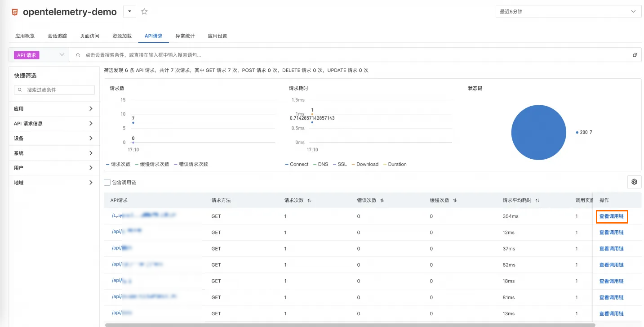Image resolution: width=644 pixels, height=327 pixels.
Task: Click the orange application logo
Action: [x=13, y=12]
